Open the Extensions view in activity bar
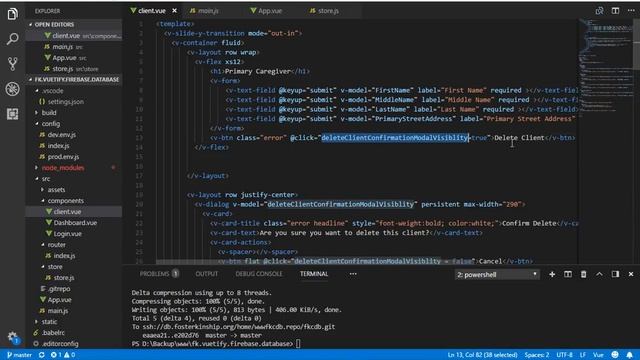This screenshot has width=640, height=360. tap(12, 114)
